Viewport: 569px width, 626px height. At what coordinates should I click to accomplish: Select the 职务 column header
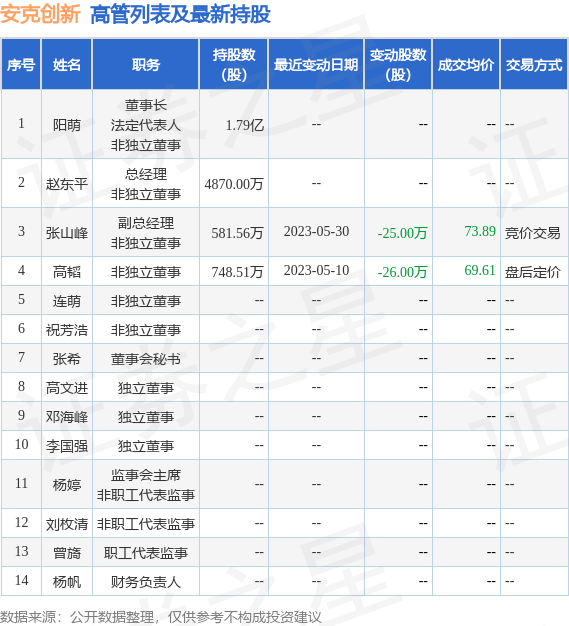click(x=146, y=65)
